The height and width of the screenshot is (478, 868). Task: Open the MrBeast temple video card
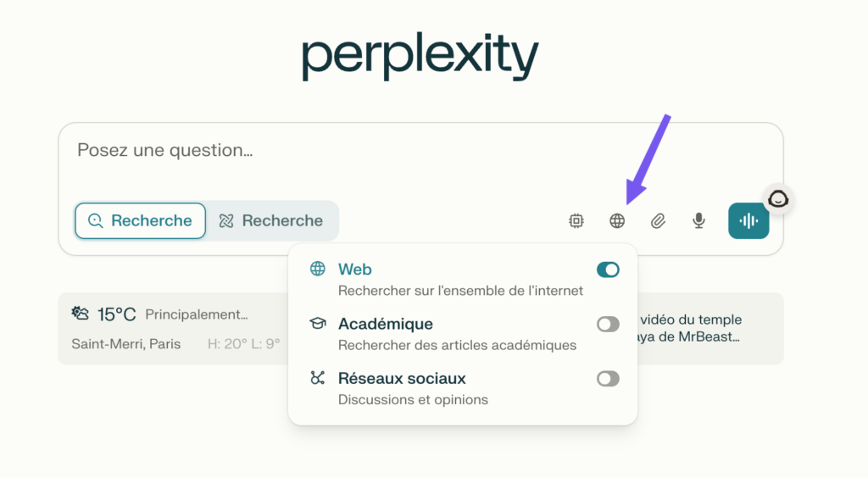[x=704, y=328]
